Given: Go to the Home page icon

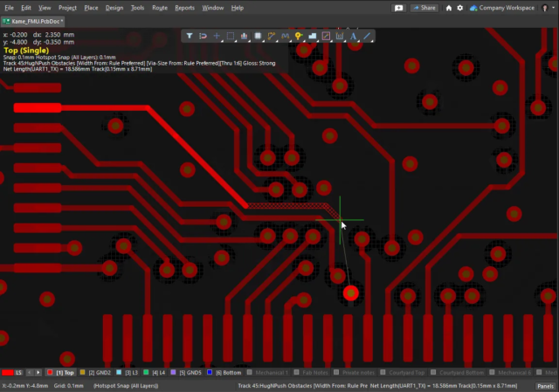Looking at the screenshot, I should click(x=449, y=8).
